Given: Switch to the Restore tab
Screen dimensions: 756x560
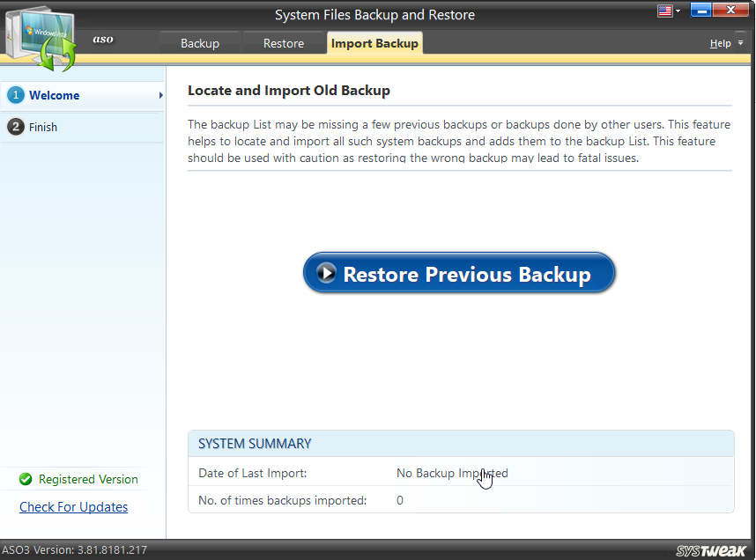Looking at the screenshot, I should [283, 41].
